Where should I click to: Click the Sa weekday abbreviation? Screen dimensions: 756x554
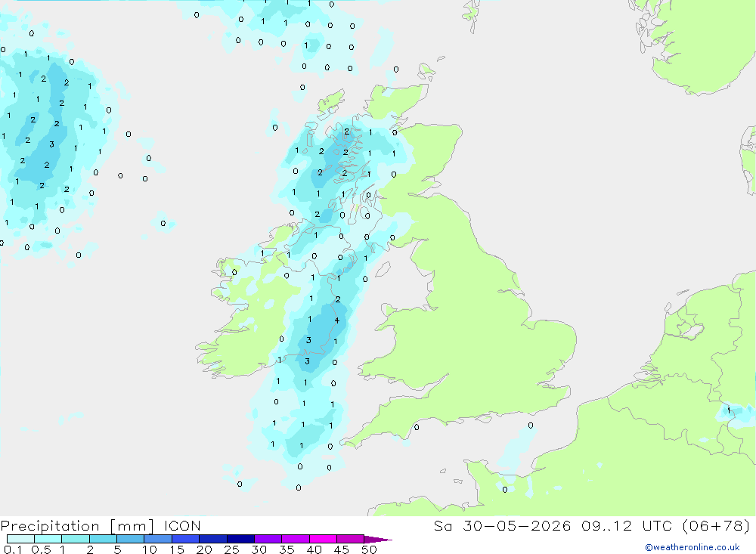442,526
